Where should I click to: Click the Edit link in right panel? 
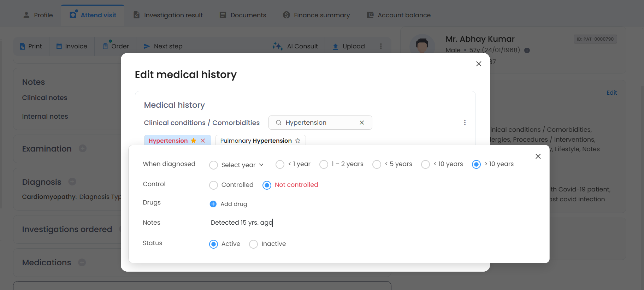click(611, 93)
